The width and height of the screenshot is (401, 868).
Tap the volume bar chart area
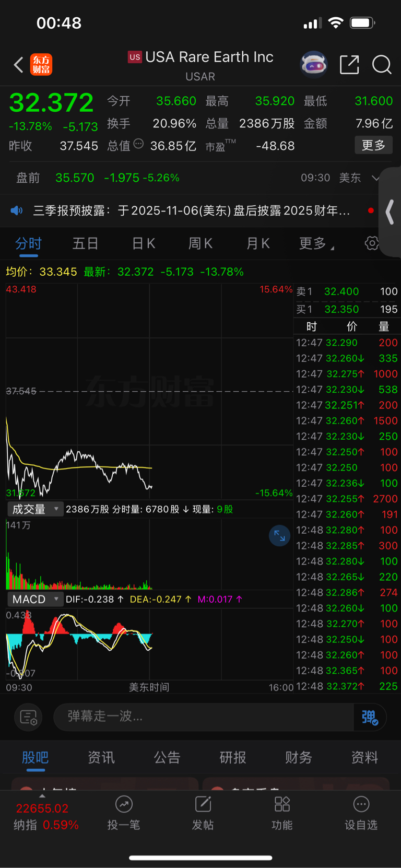click(x=149, y=555)
